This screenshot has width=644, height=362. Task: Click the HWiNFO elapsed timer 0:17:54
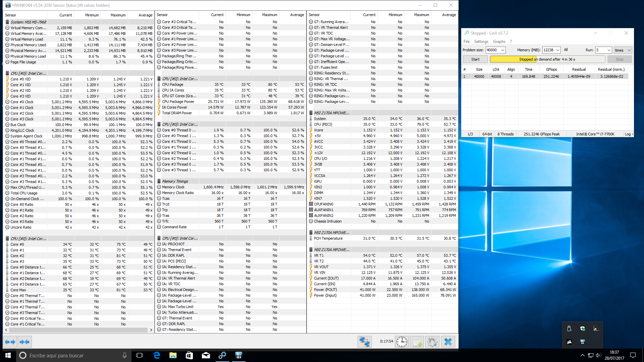point(386,341)
